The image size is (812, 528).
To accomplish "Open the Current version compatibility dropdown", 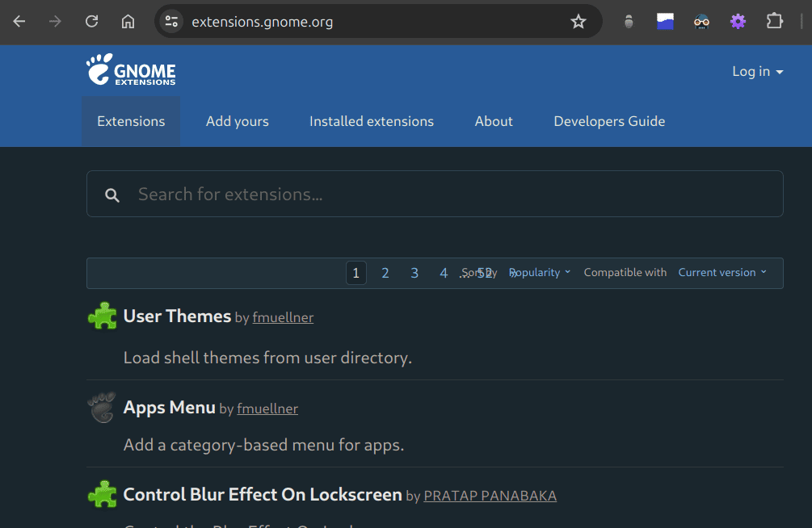I will point(722,273).
